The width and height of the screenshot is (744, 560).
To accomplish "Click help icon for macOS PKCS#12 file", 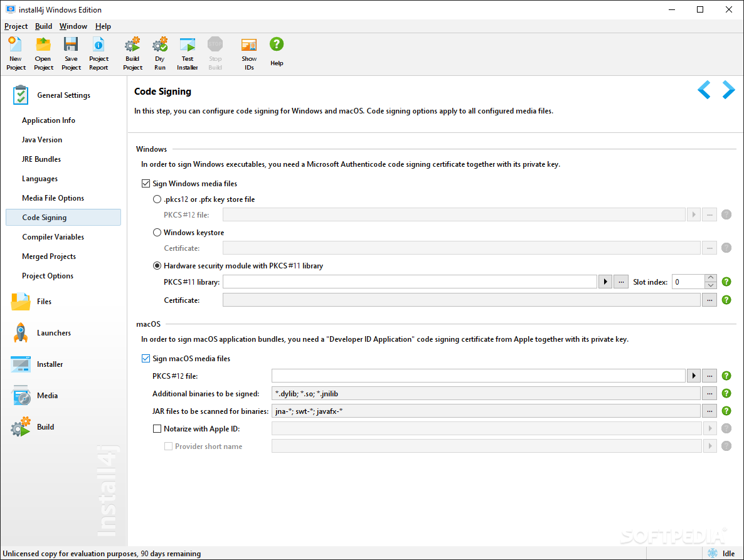I will click(x=726, y=376).
